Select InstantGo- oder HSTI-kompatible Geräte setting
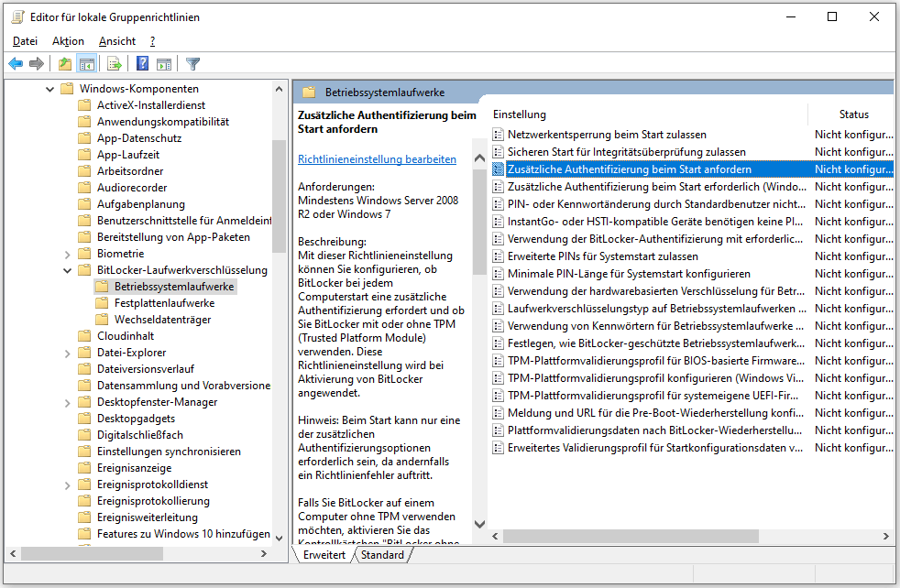The image size is (900, 588). pyautogui.click(x=655, y=222)
